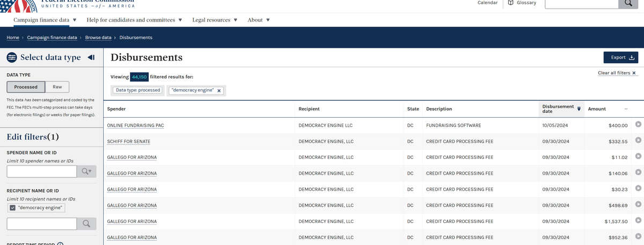Open ONLINE FUNDRAISING PAC spender link

pos(135,125)
